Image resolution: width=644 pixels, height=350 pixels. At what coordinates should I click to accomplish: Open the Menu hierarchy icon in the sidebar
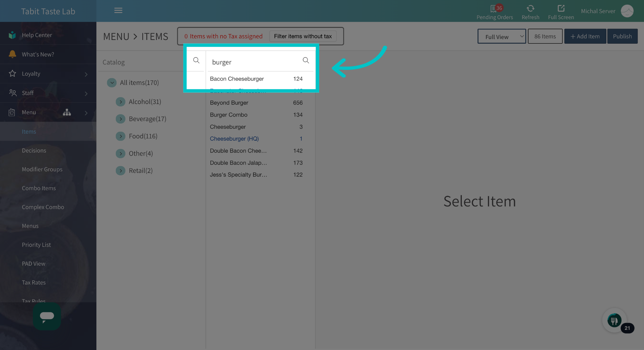click(x=67, y=113)
